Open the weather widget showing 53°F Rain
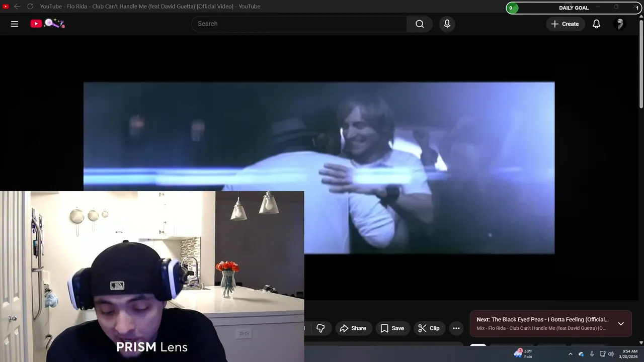The image size is (644, 362). coord(523,354)
